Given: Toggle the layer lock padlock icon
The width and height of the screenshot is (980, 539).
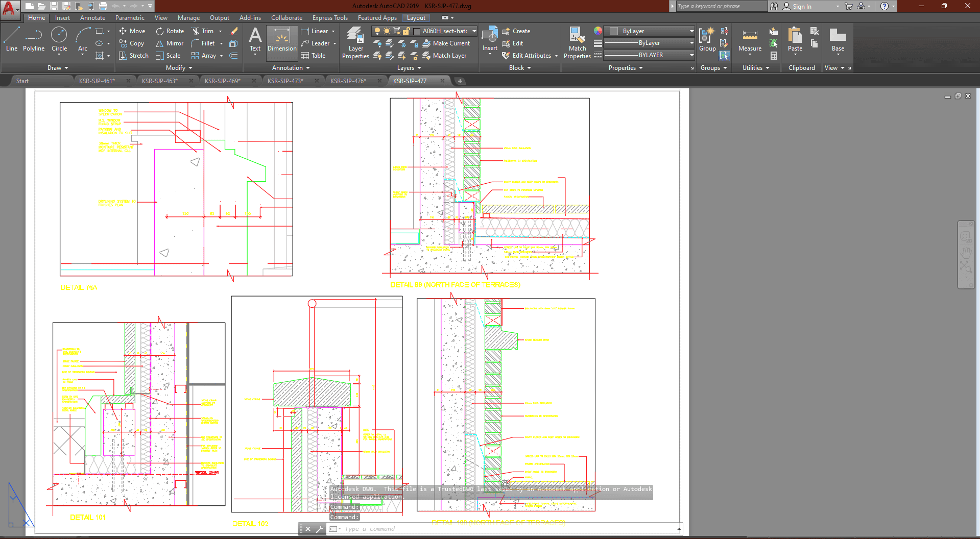Looking at the screenshot, I should point(407,31).
